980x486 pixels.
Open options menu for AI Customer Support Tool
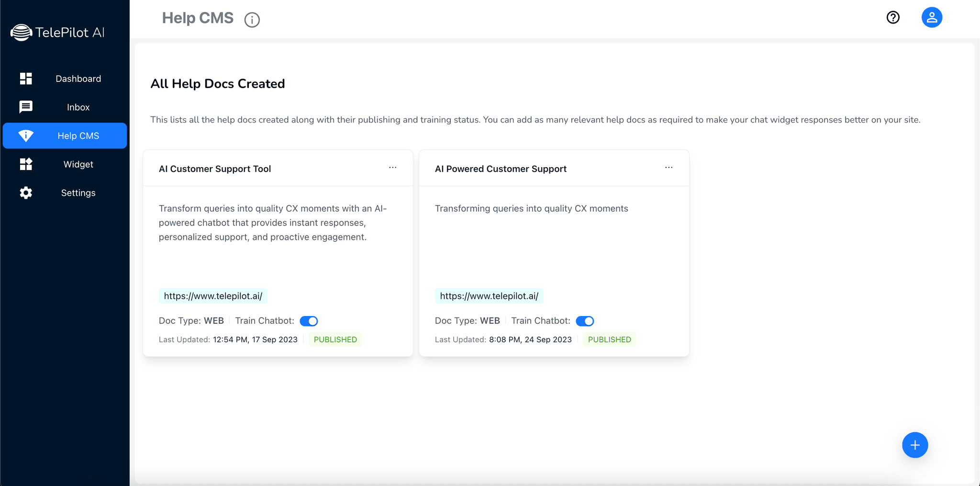393,168
